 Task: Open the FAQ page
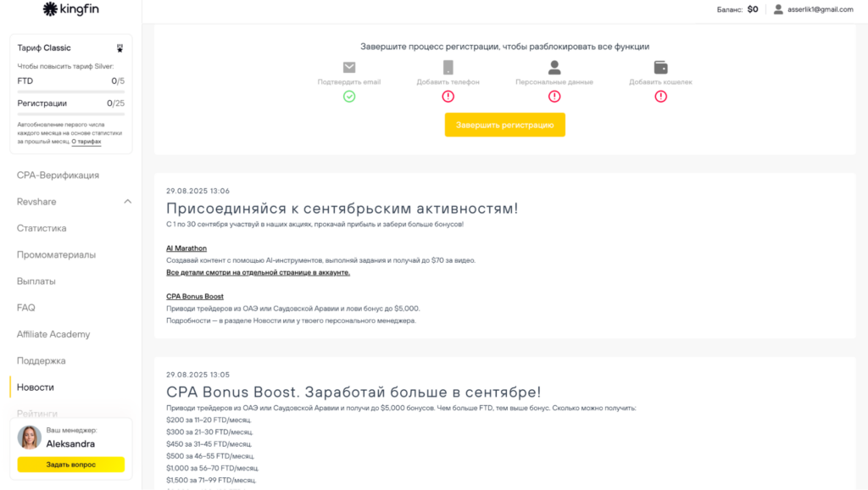[x=25, y=308]
